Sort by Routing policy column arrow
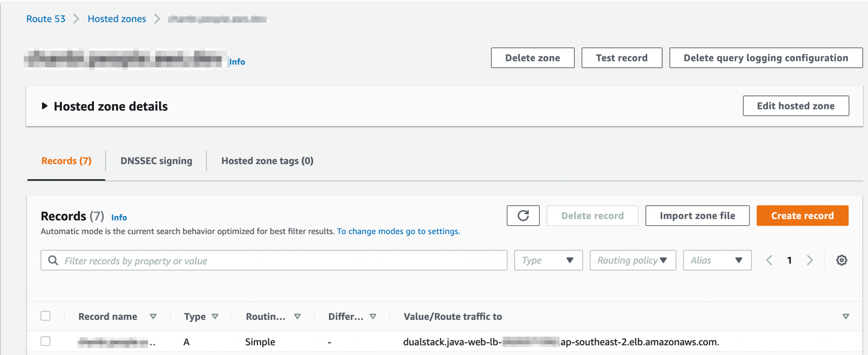Image resolution: width=868 pixels, height=355 pixels. coord(297,317)
